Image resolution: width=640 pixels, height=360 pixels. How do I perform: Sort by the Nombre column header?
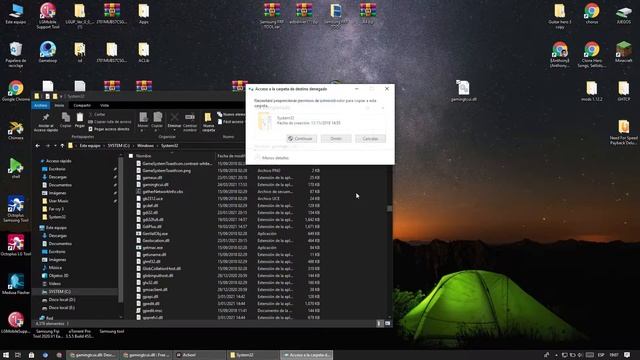click(143, 156)
